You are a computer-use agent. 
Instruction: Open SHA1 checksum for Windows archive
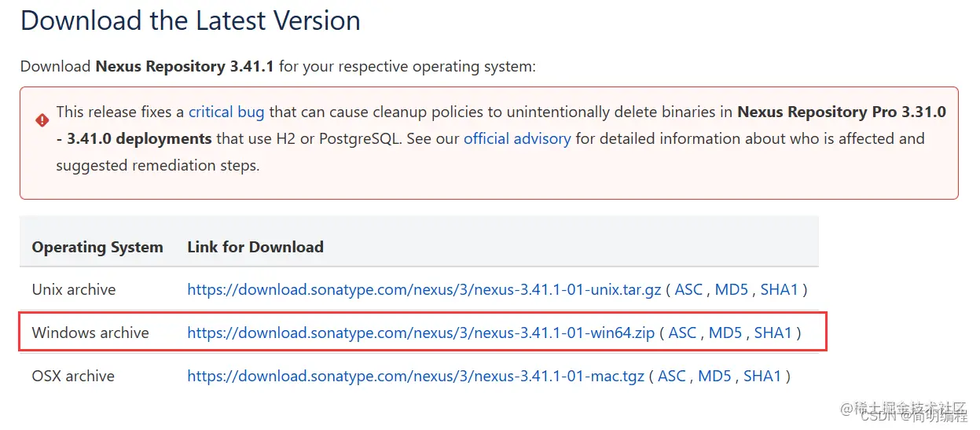tap(773, 333)
